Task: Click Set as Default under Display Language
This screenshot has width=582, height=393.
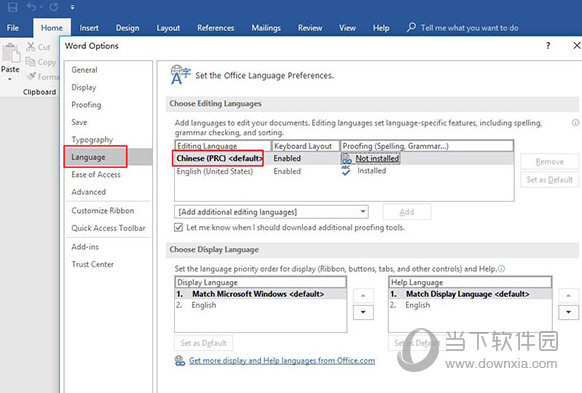Action: pos(203,343)
